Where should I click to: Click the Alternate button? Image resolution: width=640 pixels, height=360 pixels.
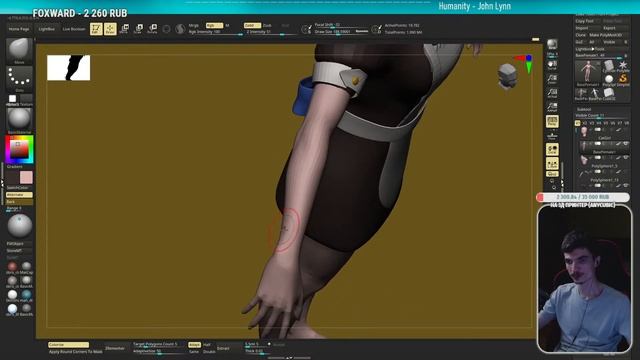point(19,195)
